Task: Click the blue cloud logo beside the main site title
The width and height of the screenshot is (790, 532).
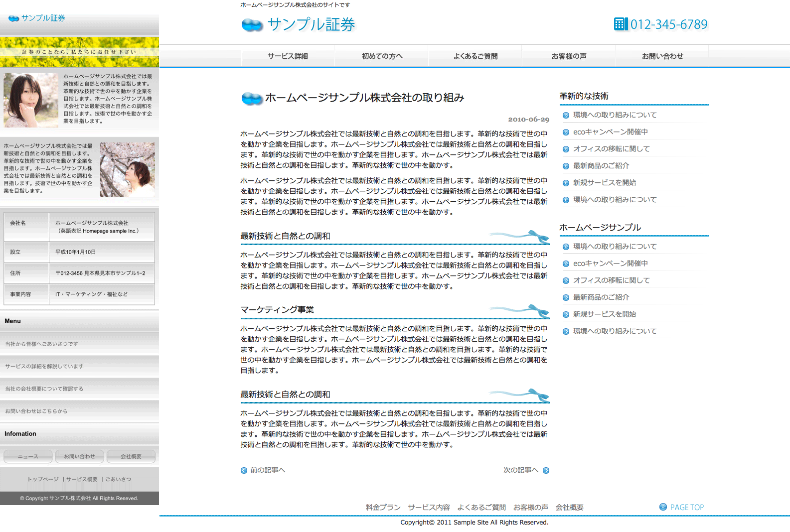Action: [x=252, y=25]
